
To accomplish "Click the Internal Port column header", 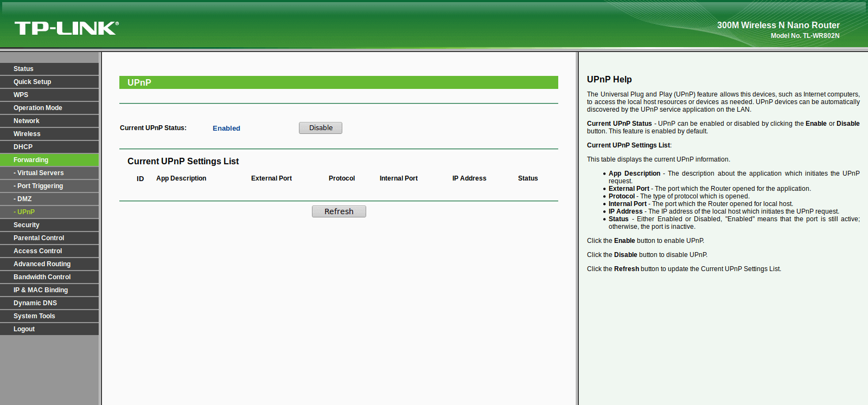I will coord(399,178).
